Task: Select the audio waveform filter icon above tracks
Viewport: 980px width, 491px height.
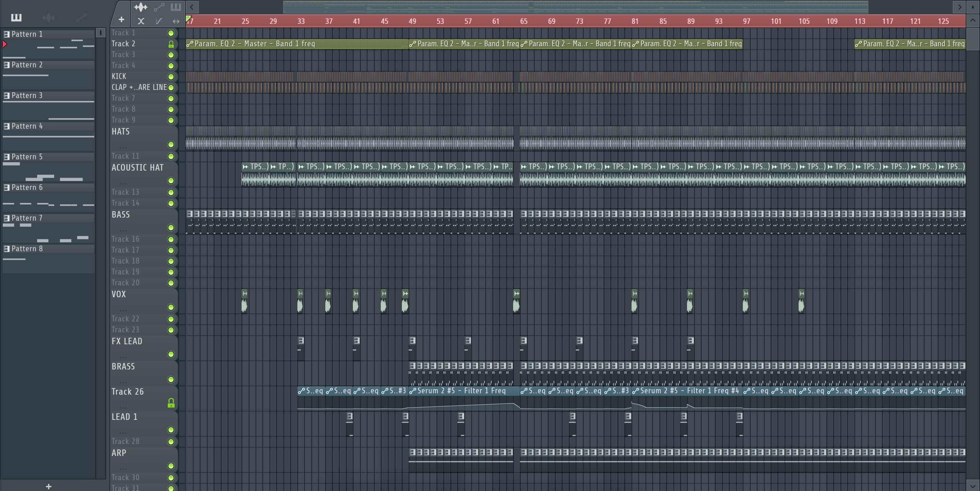Action: 141,7
